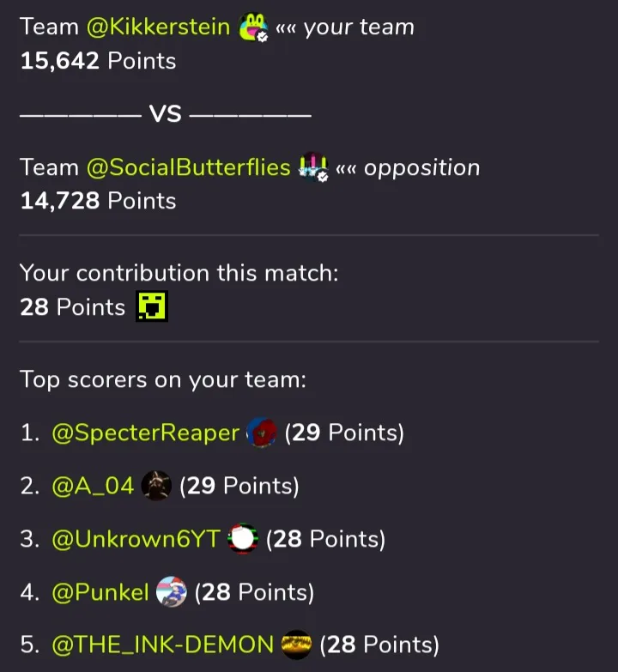Open the A_04 dark avatar icon

click(x=156, y=487)
